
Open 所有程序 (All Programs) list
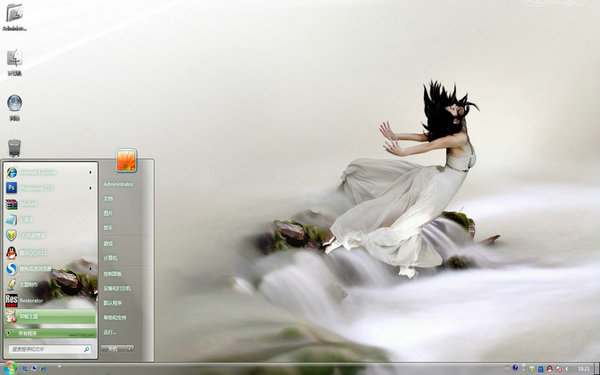click(x=50, y=333)
